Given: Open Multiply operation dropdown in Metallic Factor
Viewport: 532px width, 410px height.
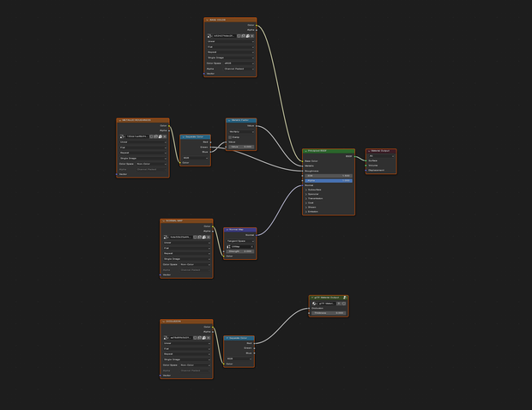Looking at the screenshot, I should 241,131.
